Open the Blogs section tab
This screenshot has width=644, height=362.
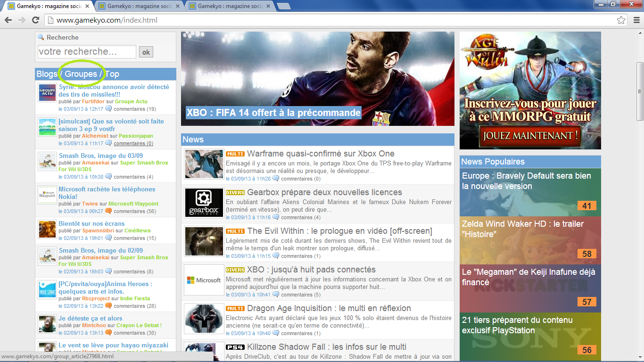click(x=47, y=74)
